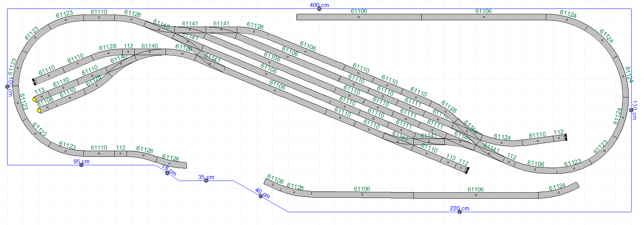Image resolution: width=644 pixels, height=225 pixels.
Task: Click the short 112 track beside turnout 61140
Action: 128,52
